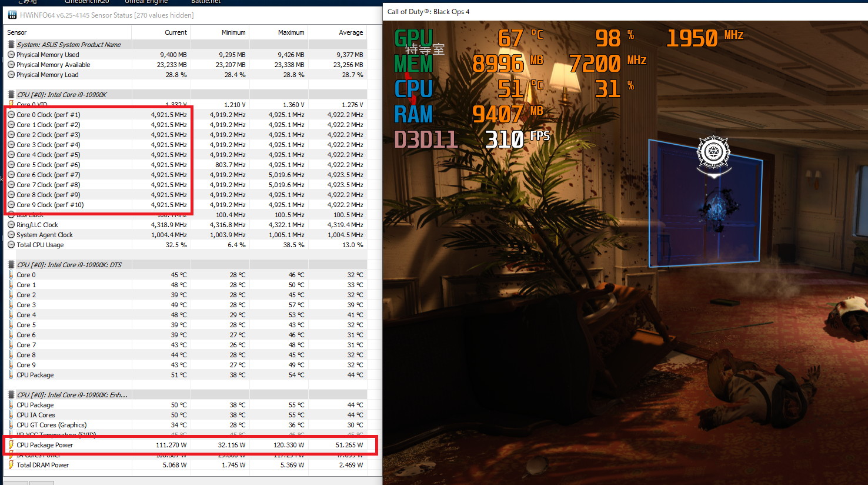Viewport: 868px width, 485px height.
Task: Click the clock icon beside Ring/LLC Clock
Action: pos(11,225)
